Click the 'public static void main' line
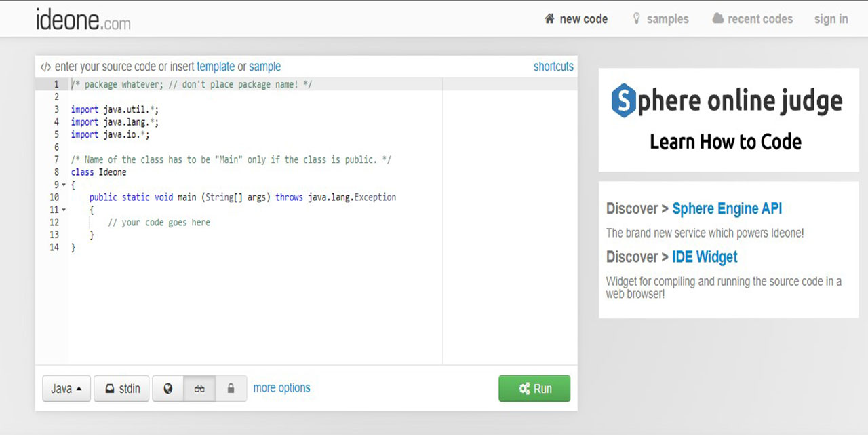The height and width of the screenshot is (435, 868). pos(243,197)
